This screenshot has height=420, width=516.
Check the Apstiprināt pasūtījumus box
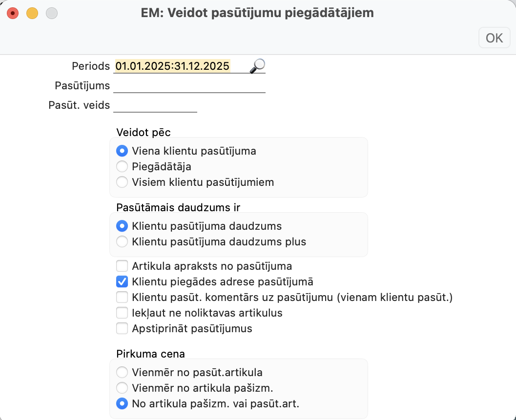tap(122, 329)
